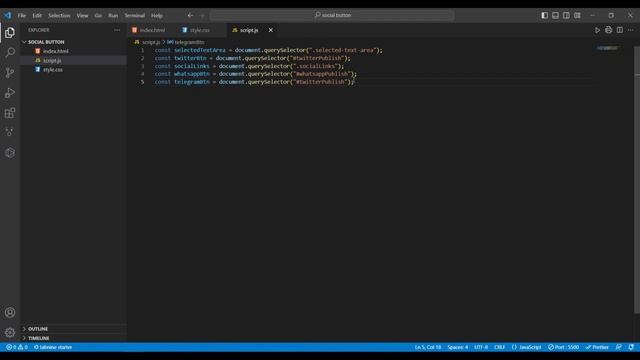Click socialLinks variable on line 3
640x360 pixels.
point(192,66)
